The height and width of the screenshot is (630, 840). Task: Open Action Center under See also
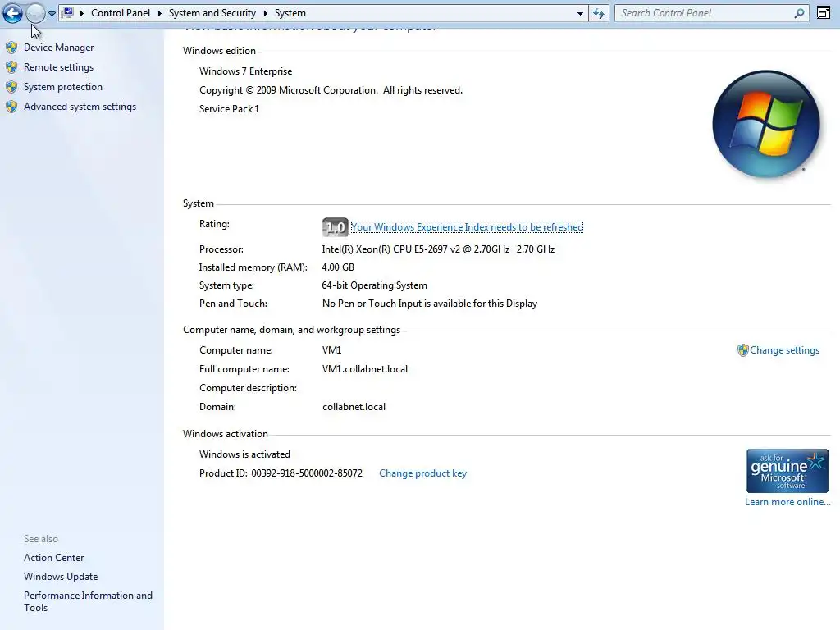53,558
